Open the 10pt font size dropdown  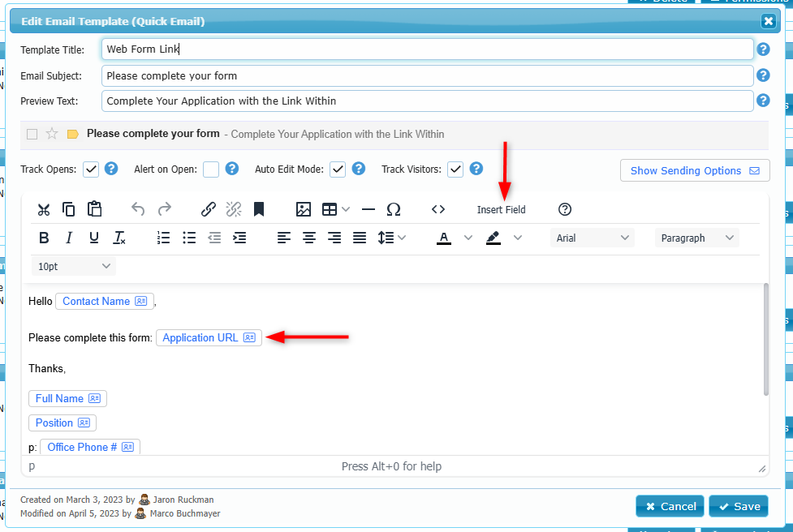(73, 266)
